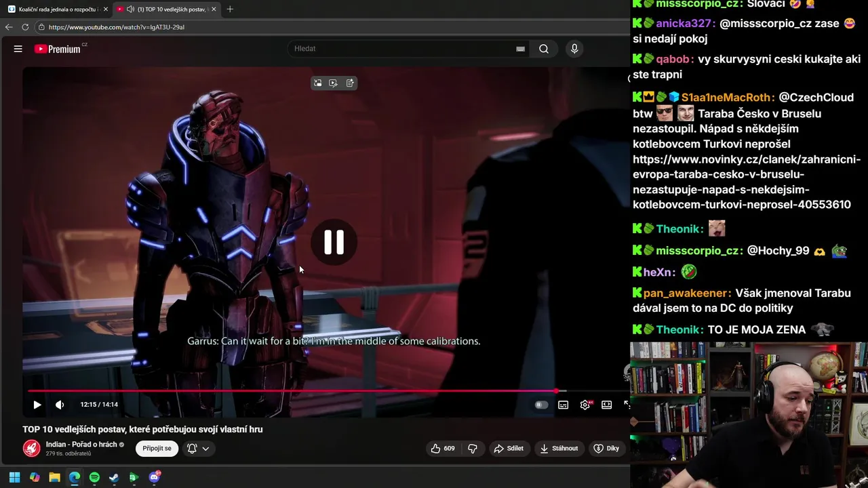This screenshot has height=488, width=868.
Task: Click the first video overlay toolbar icon
Action: pos(317,83)
